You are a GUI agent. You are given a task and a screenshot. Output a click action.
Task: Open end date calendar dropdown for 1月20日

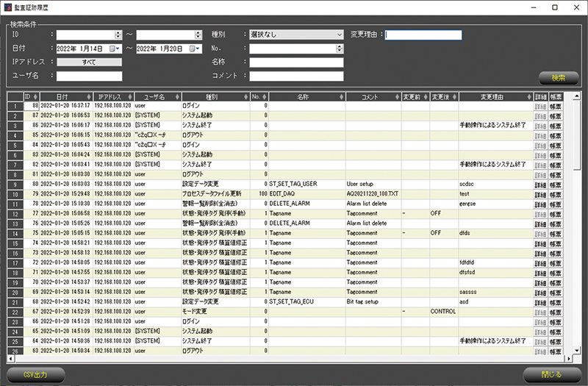click(195, 49)
